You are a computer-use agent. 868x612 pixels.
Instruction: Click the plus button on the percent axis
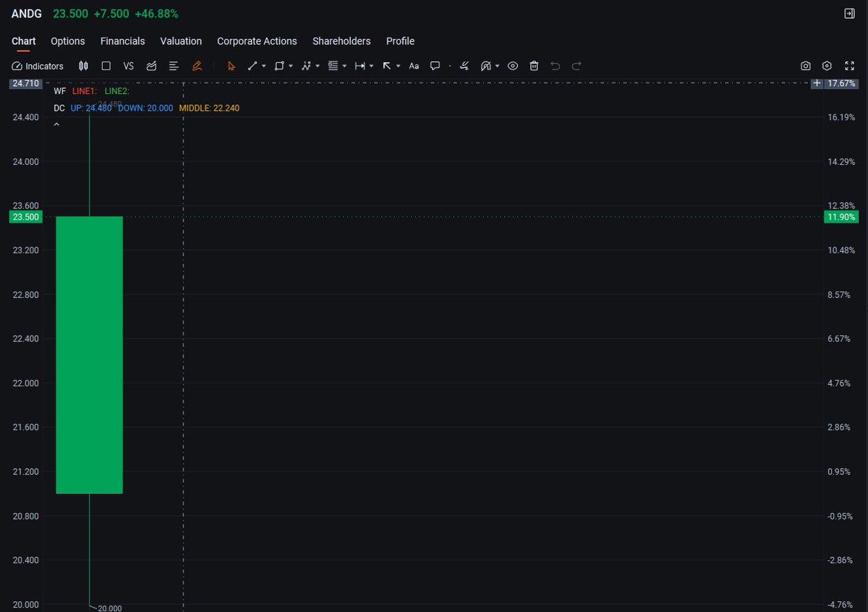pos(817,83)
